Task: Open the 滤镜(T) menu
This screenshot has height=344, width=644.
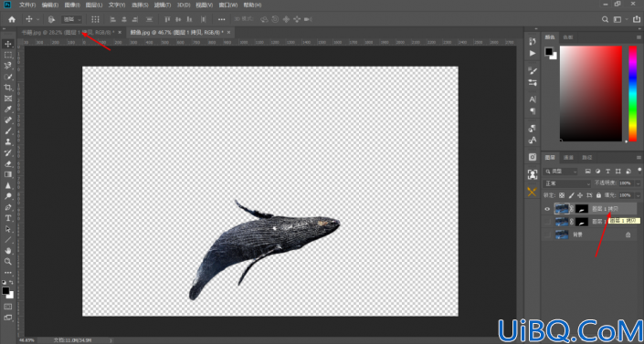Action: coord(163,5)
